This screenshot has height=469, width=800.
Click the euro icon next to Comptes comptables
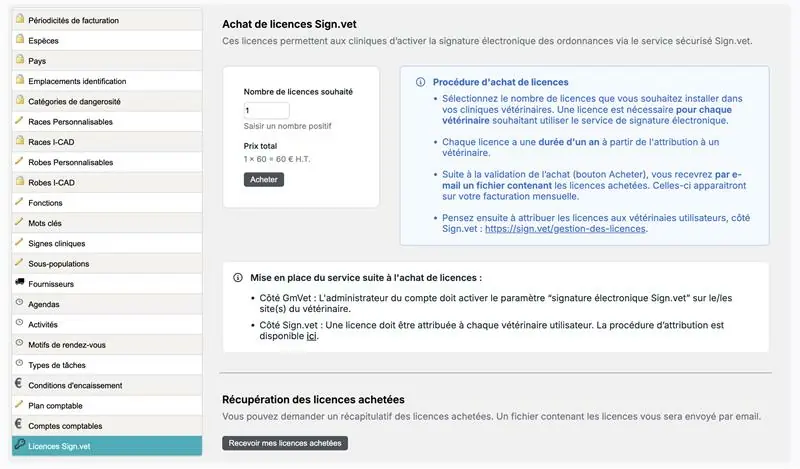pos(19,425)
